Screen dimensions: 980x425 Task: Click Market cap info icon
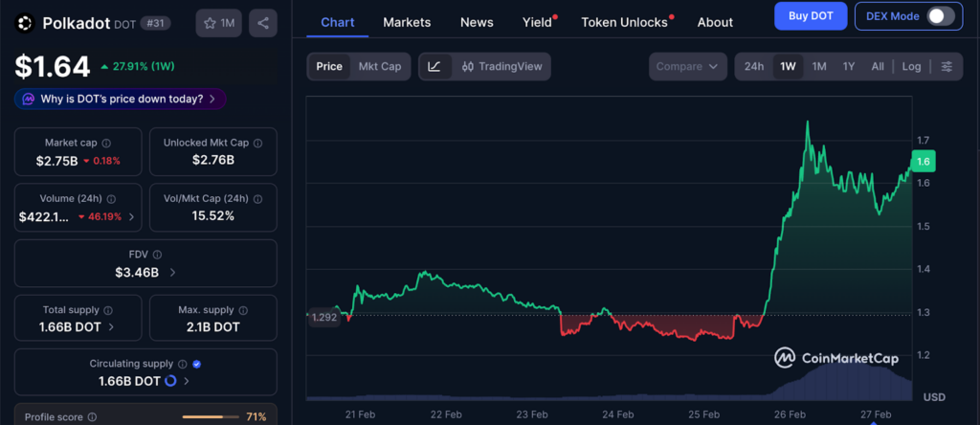tap(106, 143)
